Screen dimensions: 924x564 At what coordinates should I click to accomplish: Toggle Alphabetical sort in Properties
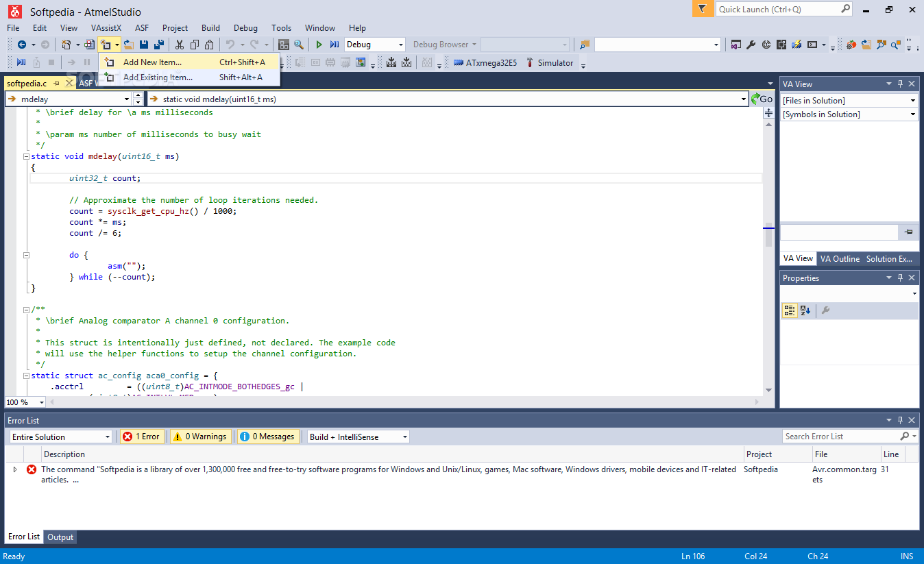click(805, 310)
